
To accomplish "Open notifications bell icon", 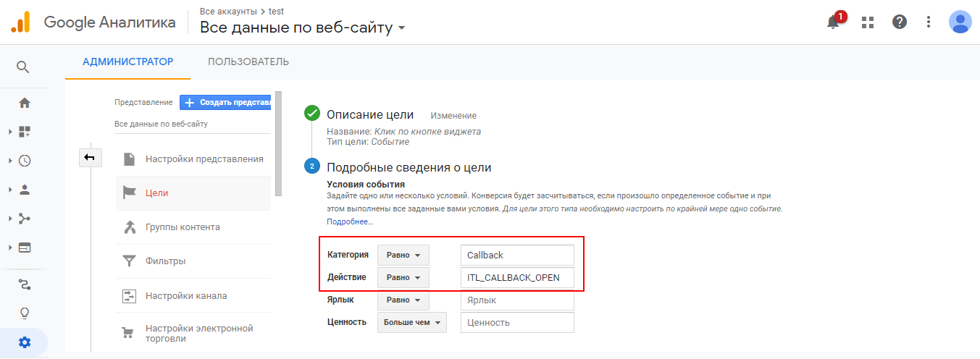I will tap(833, 22).
